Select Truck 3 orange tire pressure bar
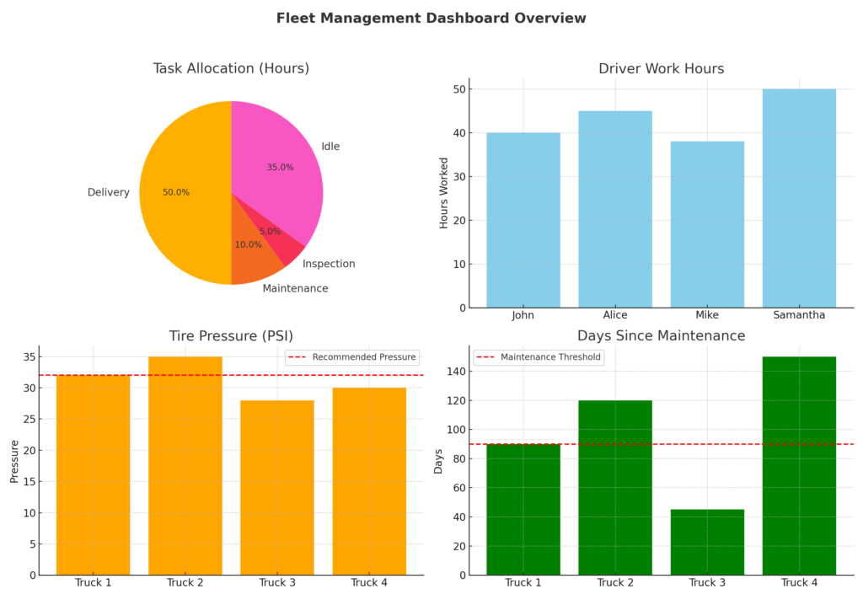 click(x=277, y=488)
